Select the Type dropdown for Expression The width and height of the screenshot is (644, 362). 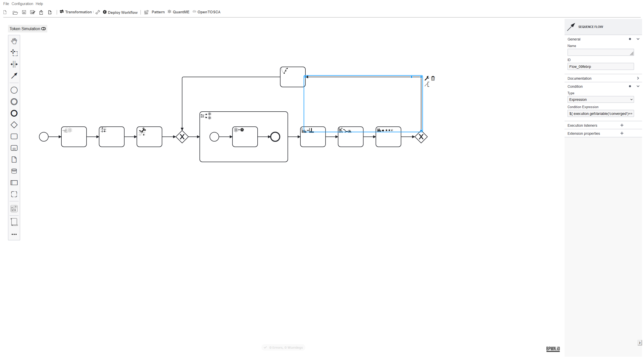pos(600,100)
